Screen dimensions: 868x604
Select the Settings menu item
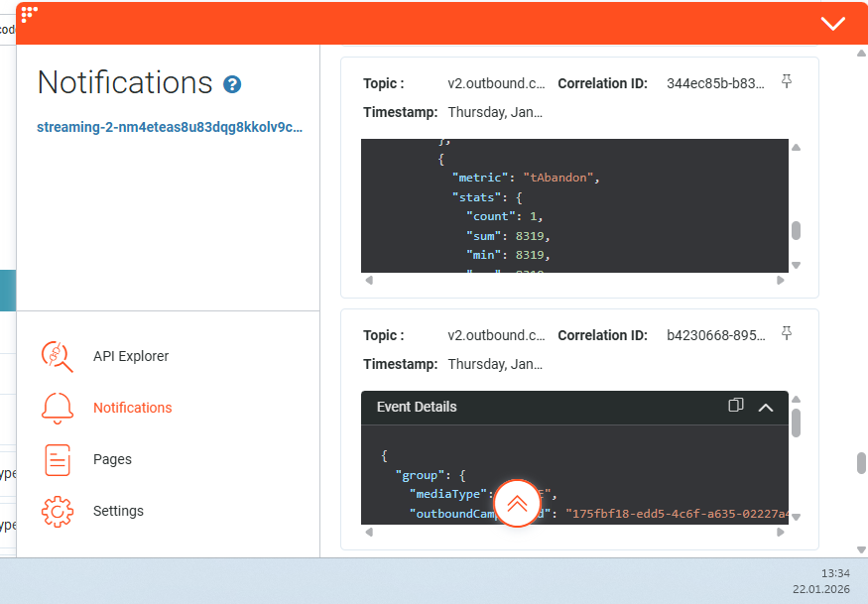118,511
